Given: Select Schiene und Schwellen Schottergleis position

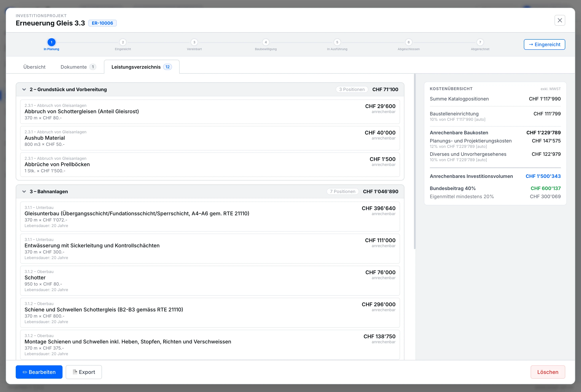Looking at the screenshot, I should click(x=210, y=313).
